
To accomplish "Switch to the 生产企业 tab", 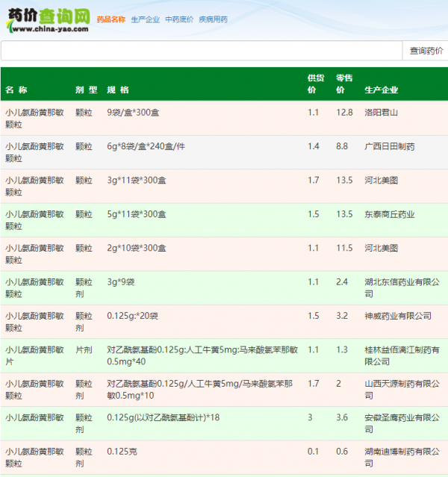I will click(145, 19).
